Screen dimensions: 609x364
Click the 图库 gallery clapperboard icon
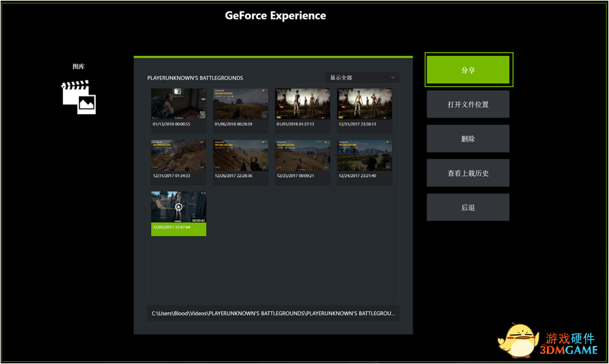78,97
